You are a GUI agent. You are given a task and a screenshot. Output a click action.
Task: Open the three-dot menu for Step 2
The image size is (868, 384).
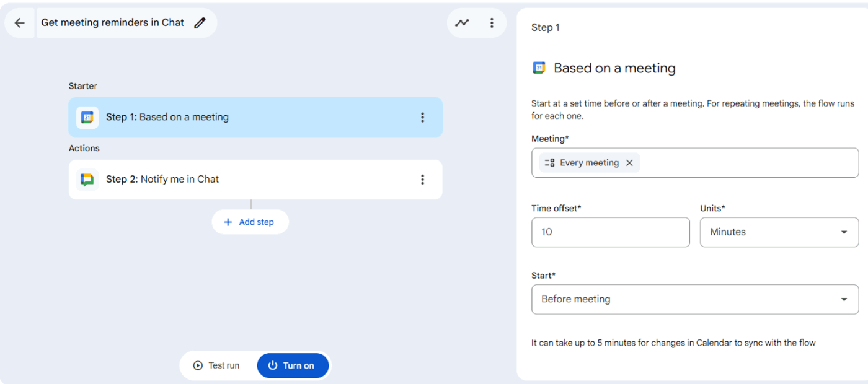pyautogui.click(x=422, y=179)
